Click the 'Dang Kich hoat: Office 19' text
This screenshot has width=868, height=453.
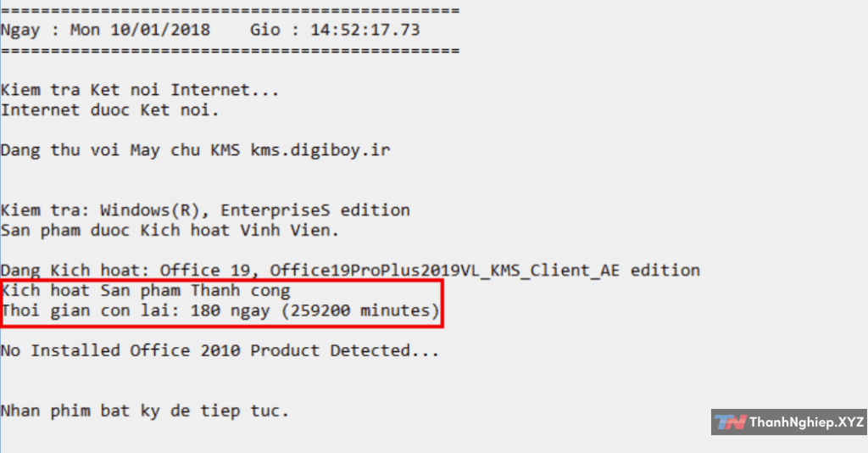(x=129, y=271)
